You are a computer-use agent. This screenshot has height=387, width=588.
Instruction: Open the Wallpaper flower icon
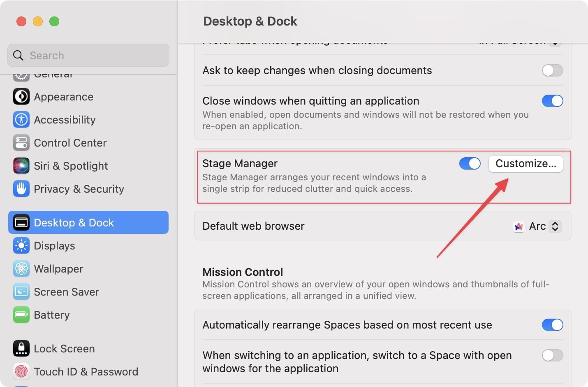click(21, 269)
